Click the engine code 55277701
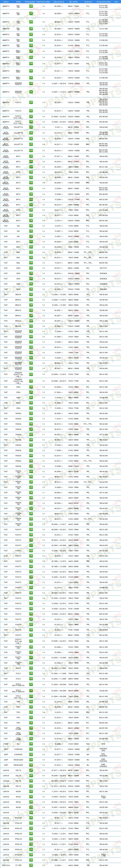 click(104, 268)
